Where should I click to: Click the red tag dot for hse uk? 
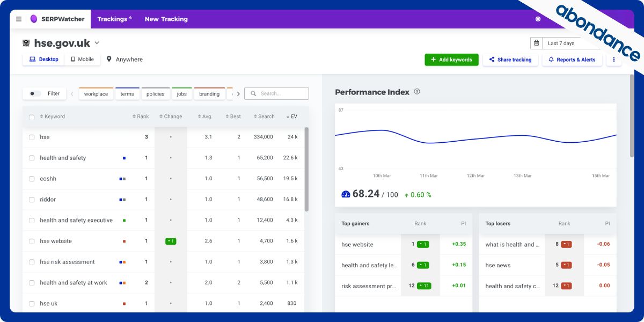tap(124, 304)
